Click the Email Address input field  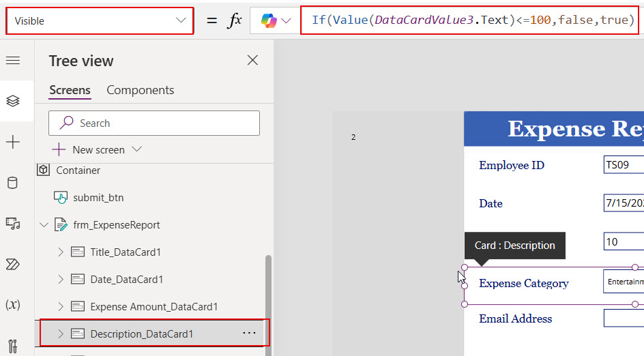pyautogui.click(x=624, y=318)
